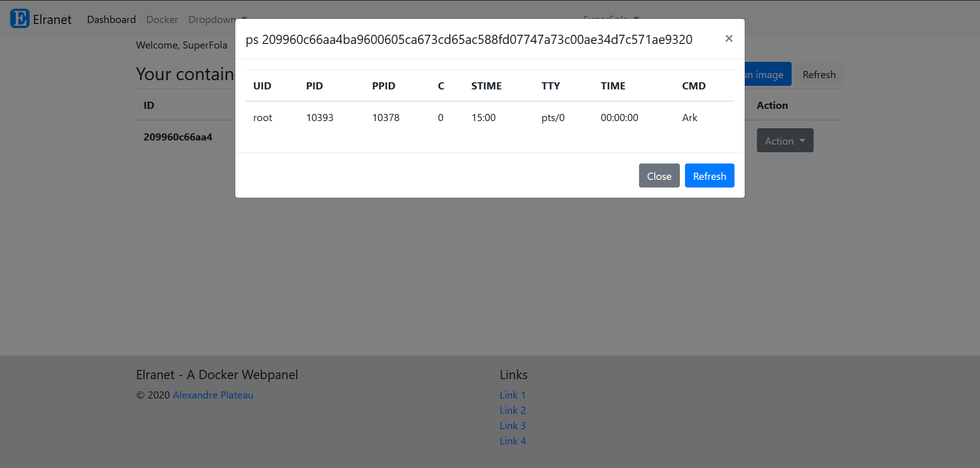This screenshot has height=468, width=980.
Task: Click the C value 0 cell
Action: click(x=440, y=118)
